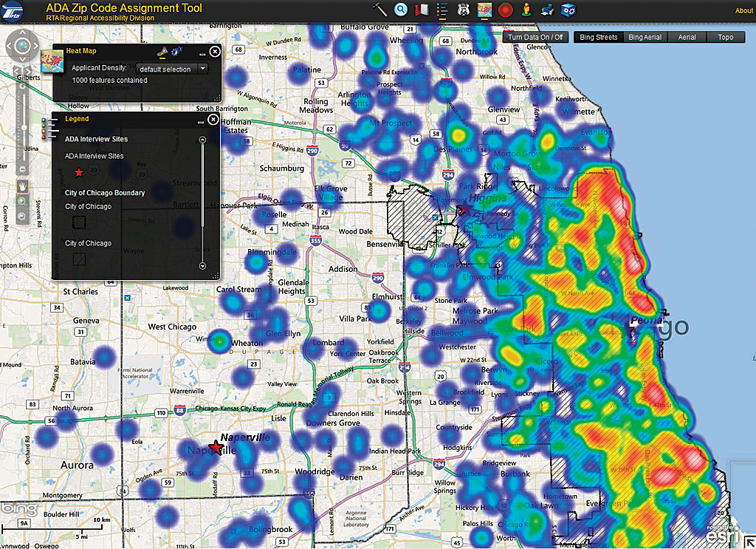Open Heat Map panel gears settings icon

(x=177, y=51)
